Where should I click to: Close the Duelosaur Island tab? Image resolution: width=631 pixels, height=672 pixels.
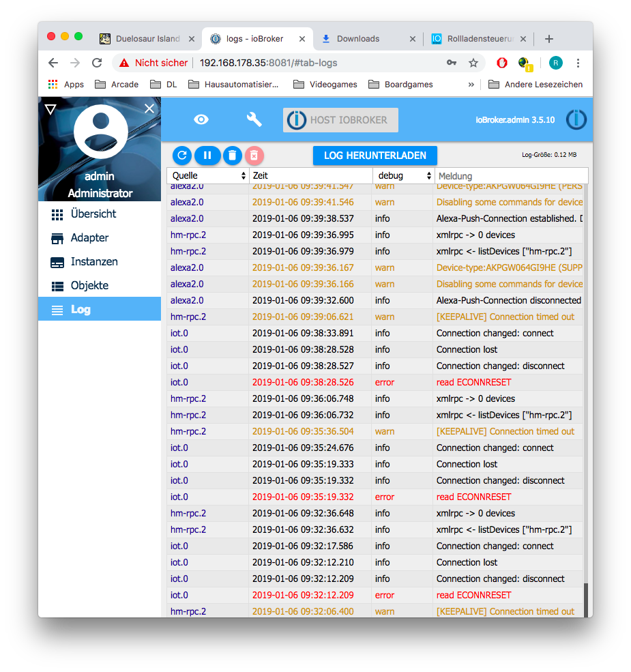point(192,39)
